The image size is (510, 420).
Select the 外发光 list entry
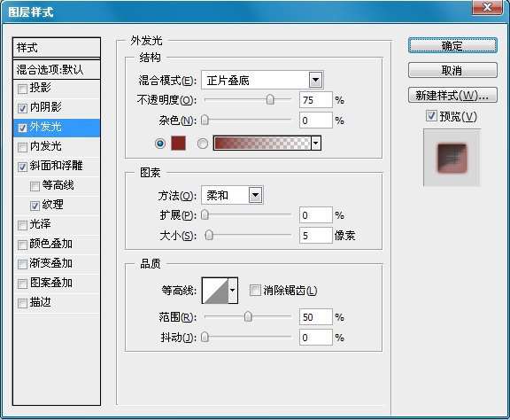[x=57, y=128]
